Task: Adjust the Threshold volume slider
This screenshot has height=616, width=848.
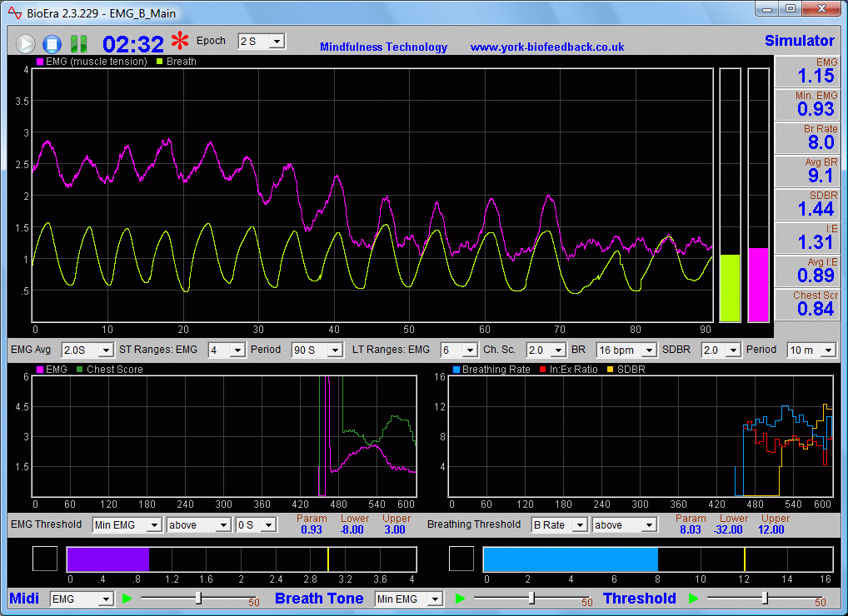Action: point(765,598)
